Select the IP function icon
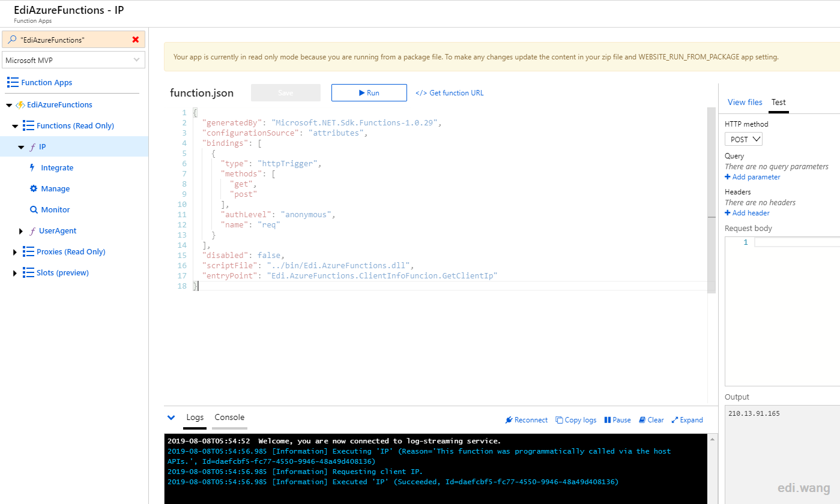The image size is (840, 504). [32, 147]
